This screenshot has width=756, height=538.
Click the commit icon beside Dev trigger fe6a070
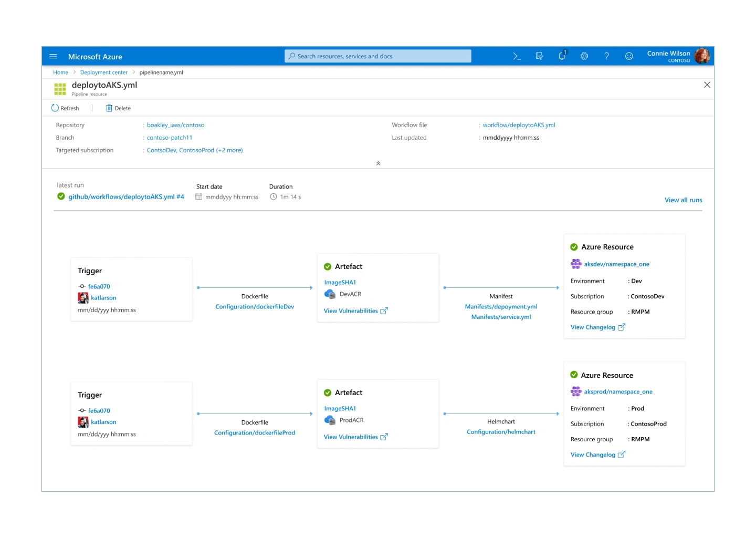[82, 286]
